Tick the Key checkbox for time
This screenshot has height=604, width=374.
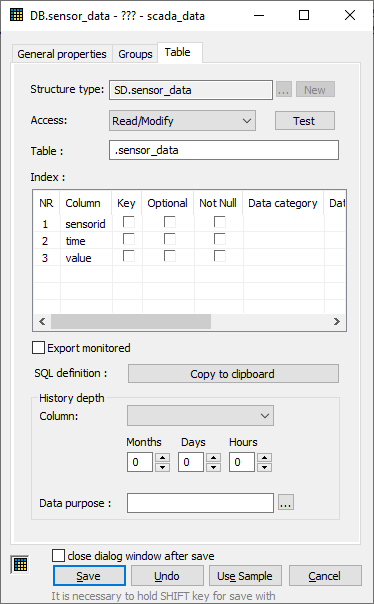(x=129, y=239)
